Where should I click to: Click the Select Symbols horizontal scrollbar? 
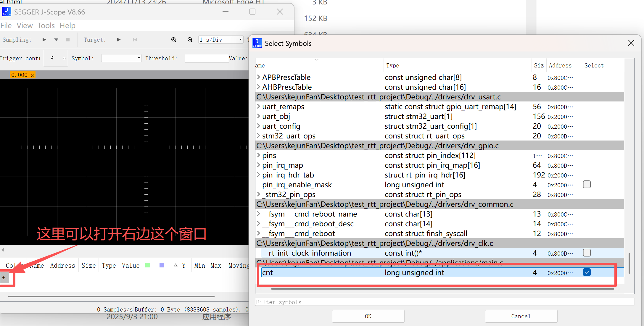pyautogui.click(x=443, y=289)
